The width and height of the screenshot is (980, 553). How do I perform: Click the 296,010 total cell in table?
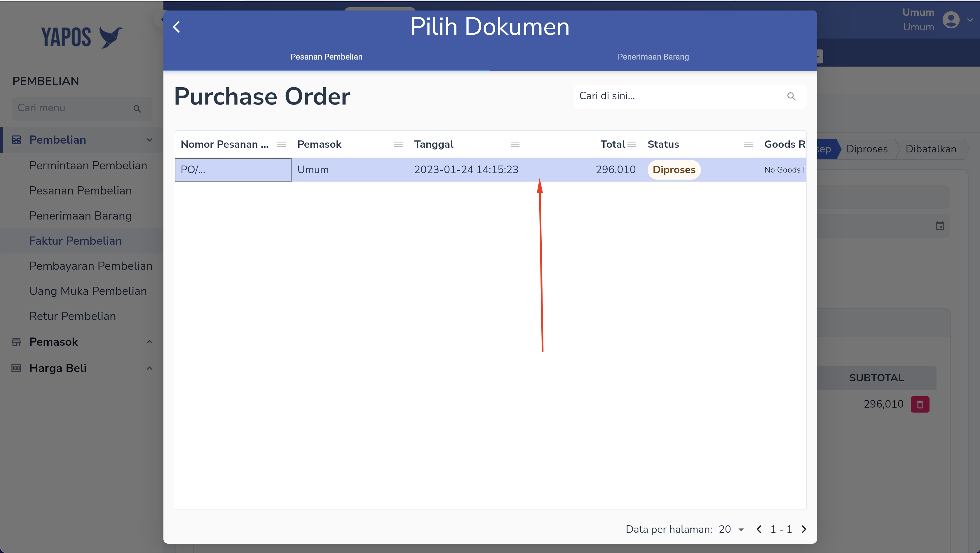click(583, 170)
